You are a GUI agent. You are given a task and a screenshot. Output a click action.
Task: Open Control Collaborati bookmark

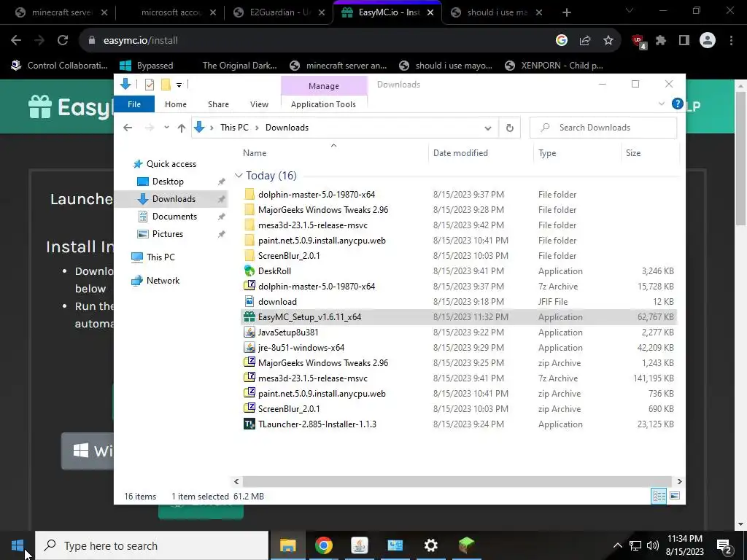(60, 66)
